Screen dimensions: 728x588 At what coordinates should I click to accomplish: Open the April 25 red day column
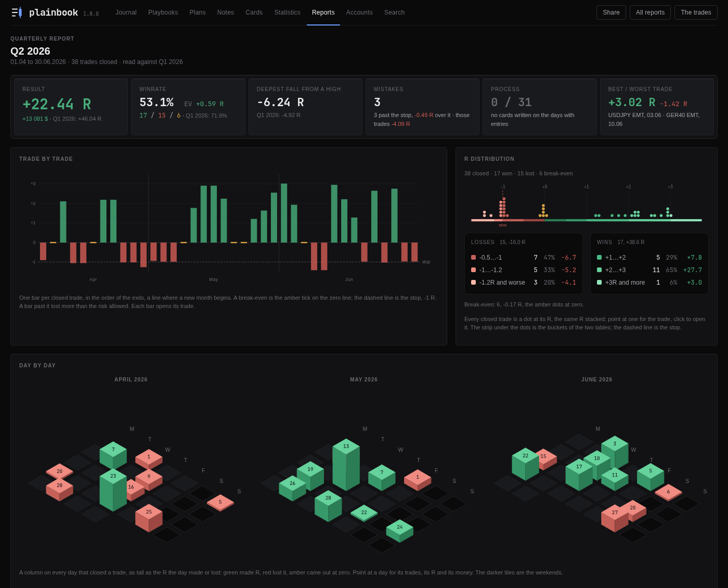click(149, 517)
